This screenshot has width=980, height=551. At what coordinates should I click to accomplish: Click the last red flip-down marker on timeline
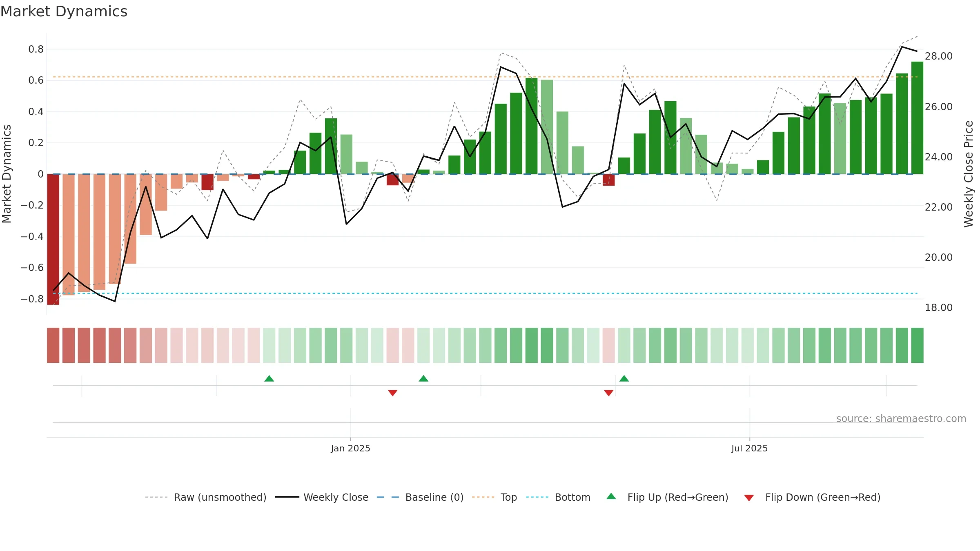click(x=609, y=393)
